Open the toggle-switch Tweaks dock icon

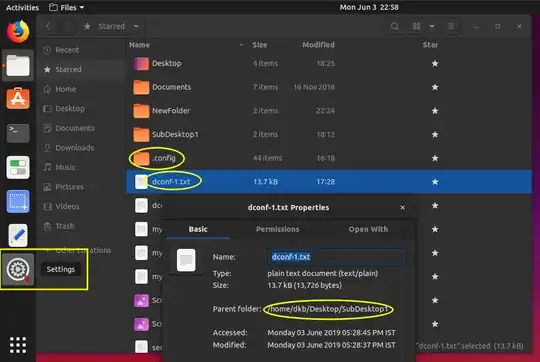(18, 167)
